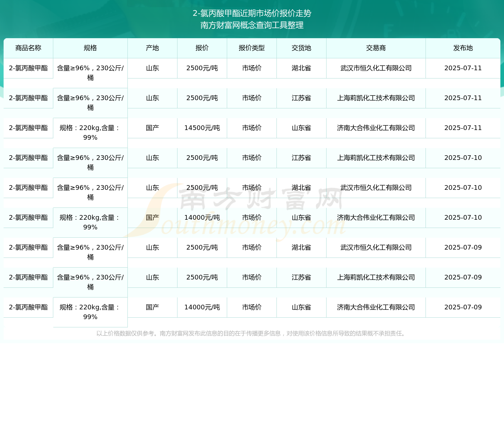Click 山东省 in the 2025-07-11 row
504x434 pixels.
(301, 128)
